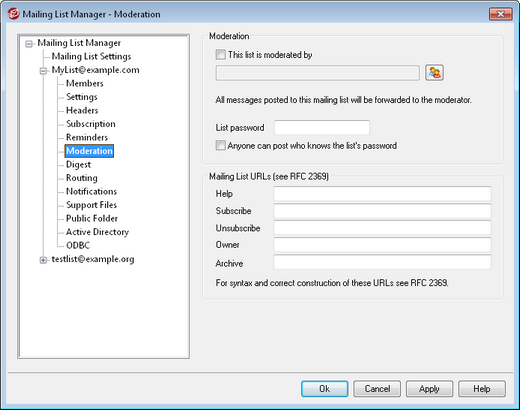Open the ODBC tree item
This screenshot has height=410, width=520.
point(78,245)
